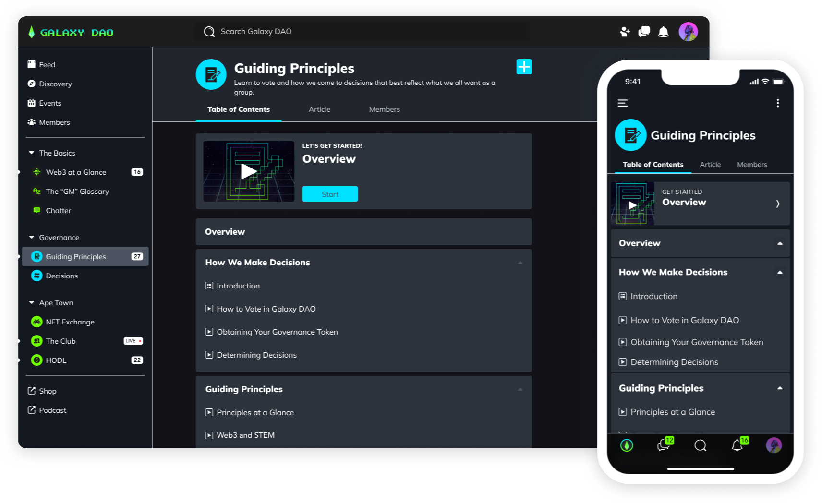Click the Start button for the Overview video

330,194
